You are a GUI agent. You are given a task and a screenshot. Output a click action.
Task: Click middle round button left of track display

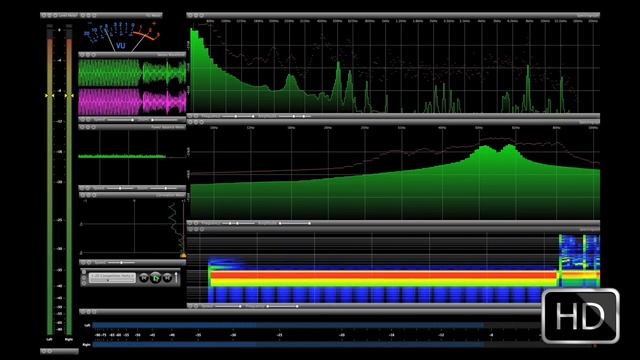coord(84,278)
